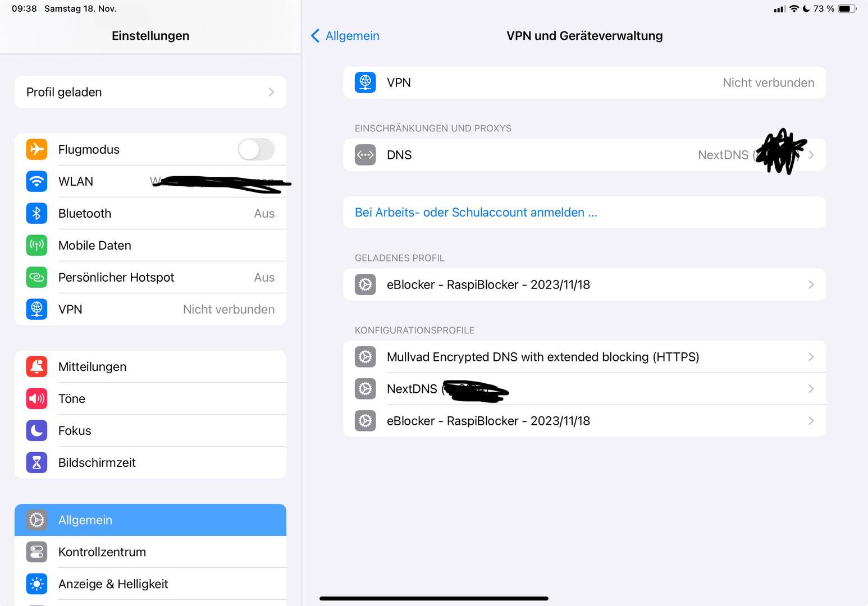Click the red Mitteilungen bell icon
The image size is (868, 606).
[36, 366]
